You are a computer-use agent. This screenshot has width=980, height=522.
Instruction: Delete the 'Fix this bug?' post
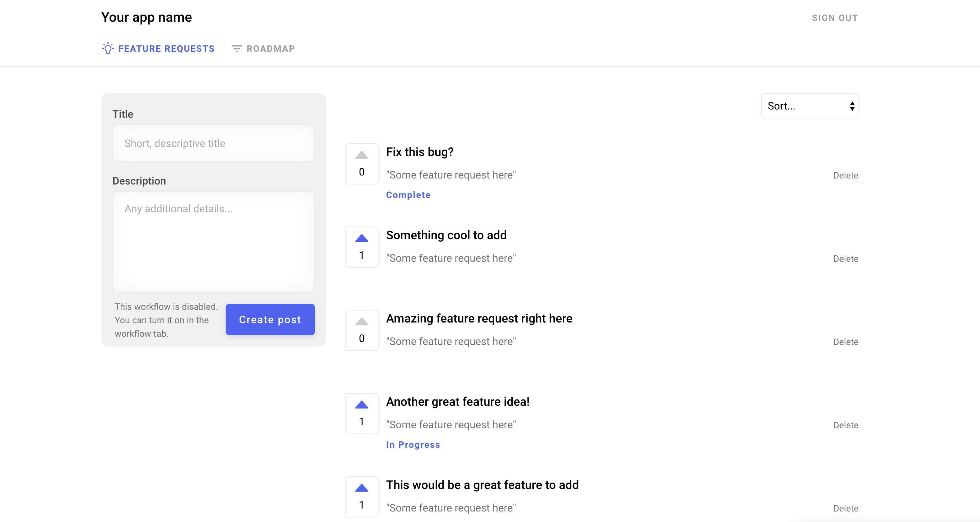[x=845, y=175]
